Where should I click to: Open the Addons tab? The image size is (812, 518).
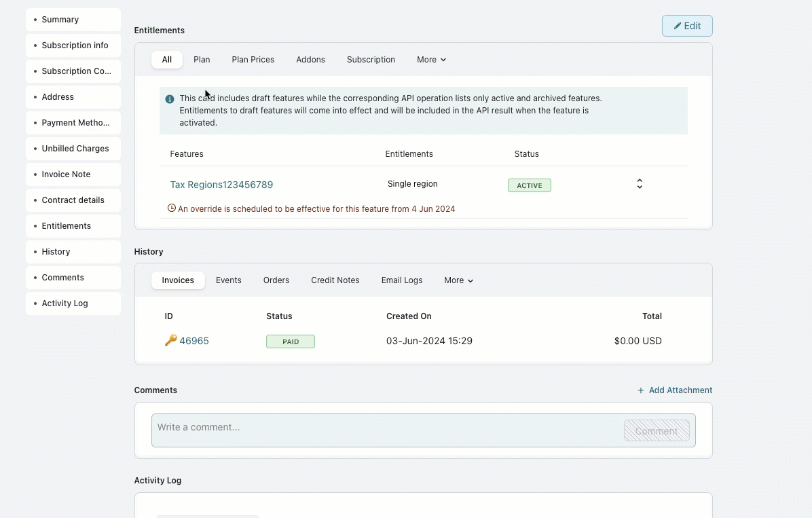pyautogui.click(x=311, y=60)
